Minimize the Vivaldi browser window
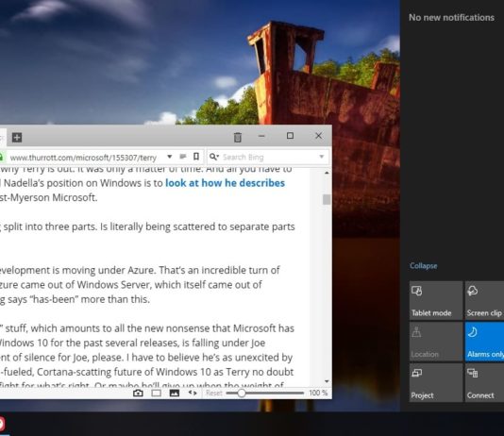The width and height of the screenshot is (504, 436). [x=261, y=136]
